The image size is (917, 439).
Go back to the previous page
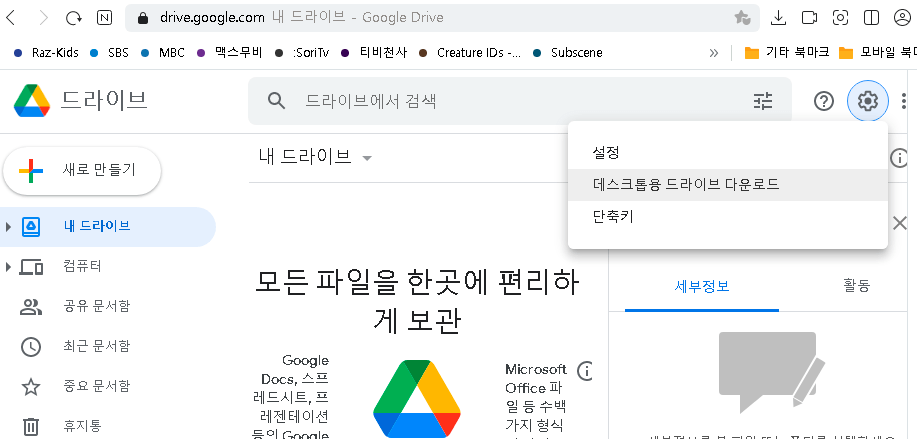[11, 18]
